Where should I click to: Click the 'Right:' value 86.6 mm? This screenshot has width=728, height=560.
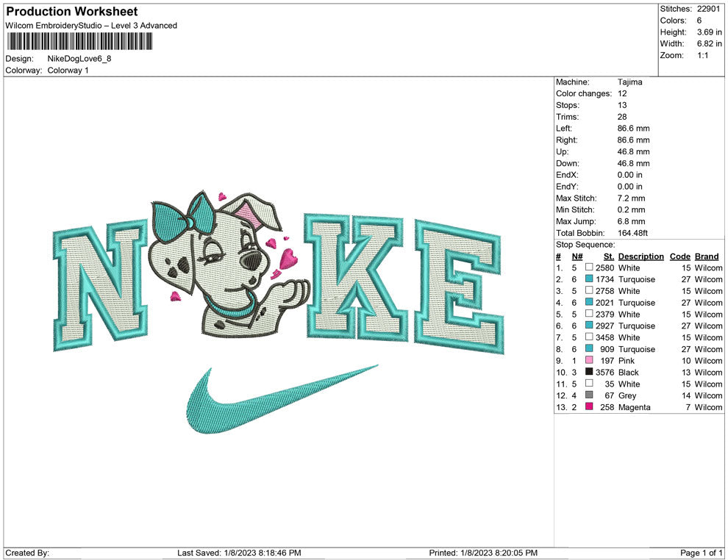coord(633,140)
